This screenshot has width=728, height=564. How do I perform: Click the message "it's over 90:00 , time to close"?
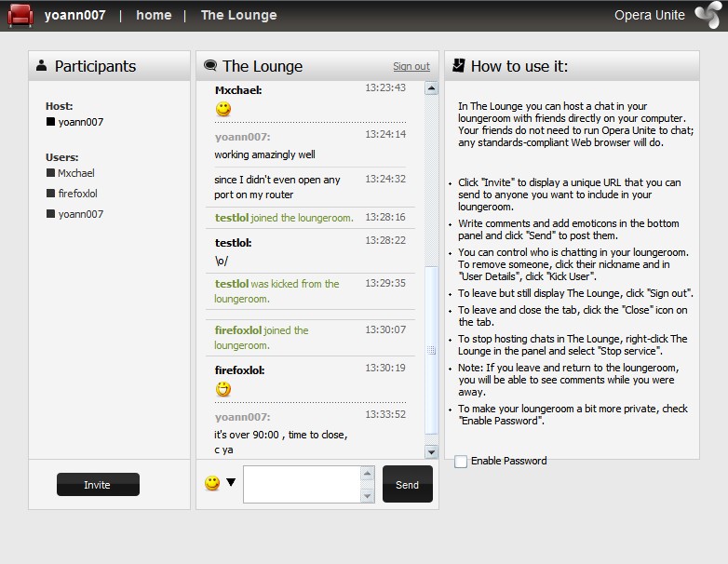(281, 435)
